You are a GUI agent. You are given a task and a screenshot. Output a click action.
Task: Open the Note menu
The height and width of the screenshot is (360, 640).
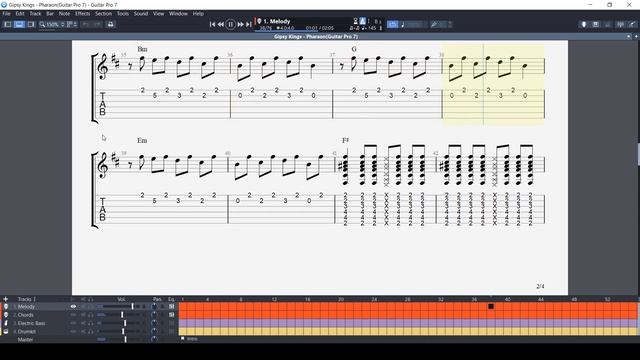tap(64, 13)
